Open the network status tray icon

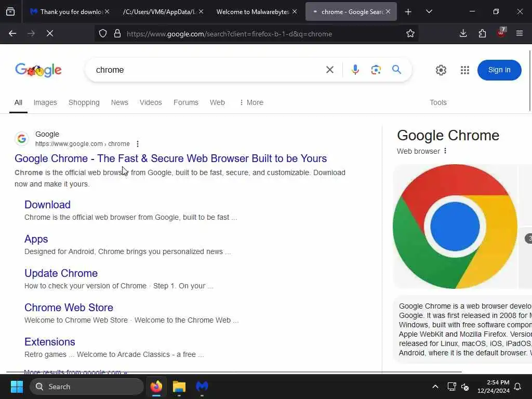point(451,387)
